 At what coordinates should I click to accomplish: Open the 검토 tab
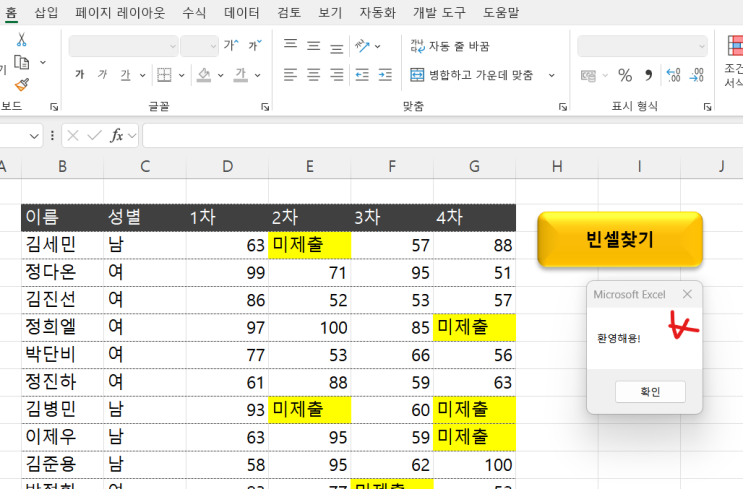289,12
